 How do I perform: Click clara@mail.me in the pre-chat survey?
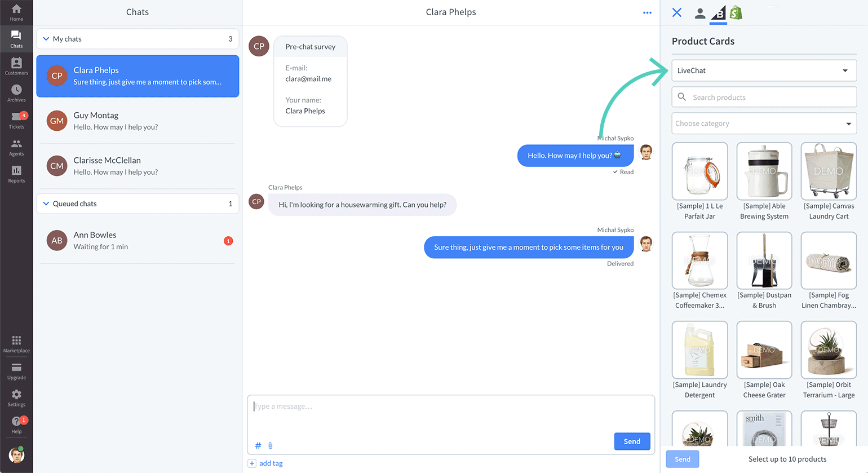(308, 79)
